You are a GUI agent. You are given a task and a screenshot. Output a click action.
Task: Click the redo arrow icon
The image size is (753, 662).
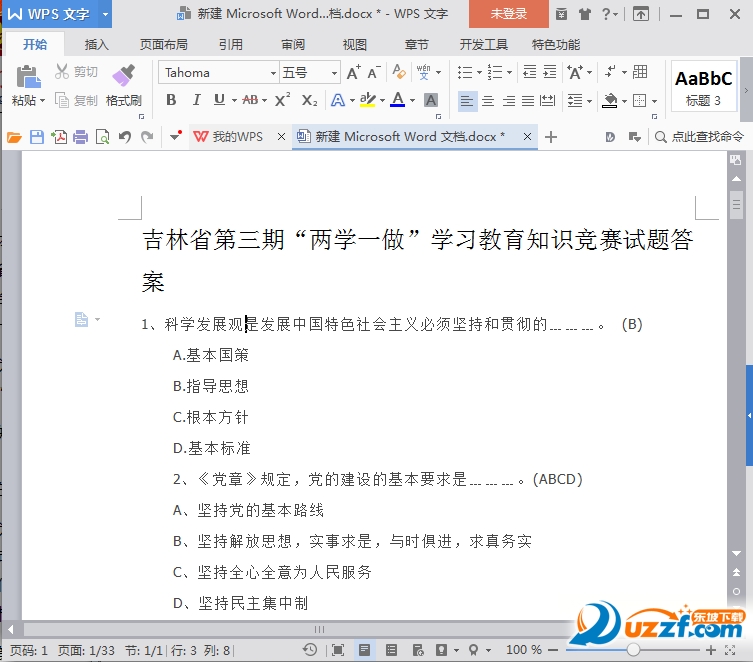point(147,137)
